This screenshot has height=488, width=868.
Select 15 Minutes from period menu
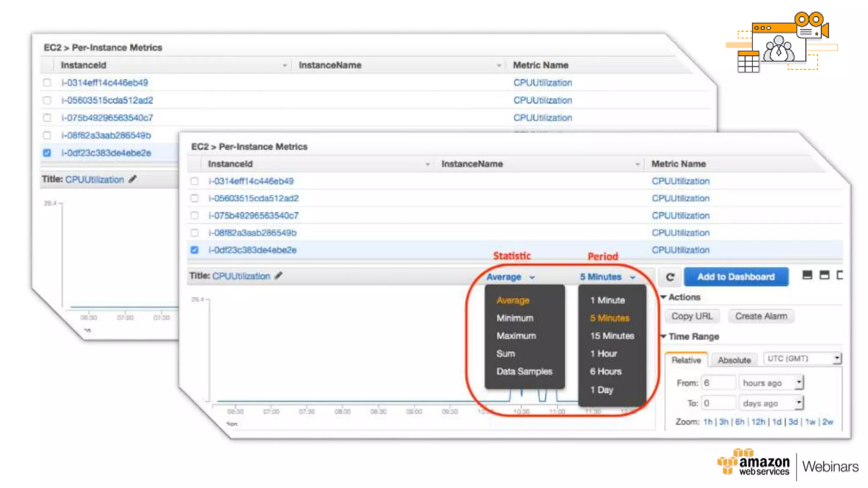pyautogui.click(x=612, y=336)
